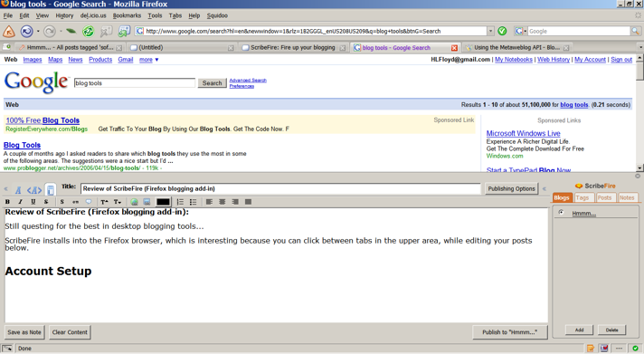Click the Save as Note button
Viewport: 644px width, 354px height.
(x=24, y=332)
